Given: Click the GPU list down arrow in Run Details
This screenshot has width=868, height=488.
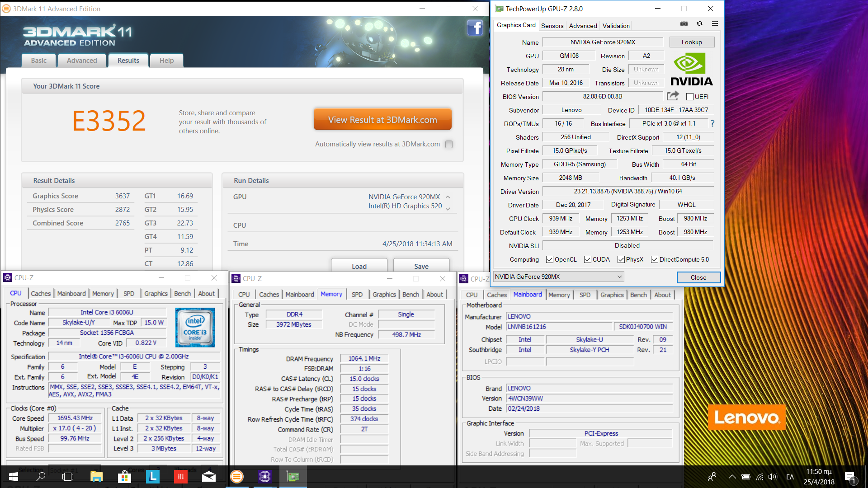Looking at the screenshot, I should (x=448, y=208).
